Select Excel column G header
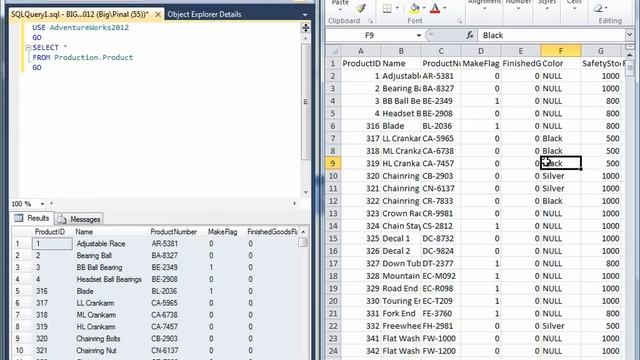Viewport: 640px width, 360px height. tap(600, 51)
